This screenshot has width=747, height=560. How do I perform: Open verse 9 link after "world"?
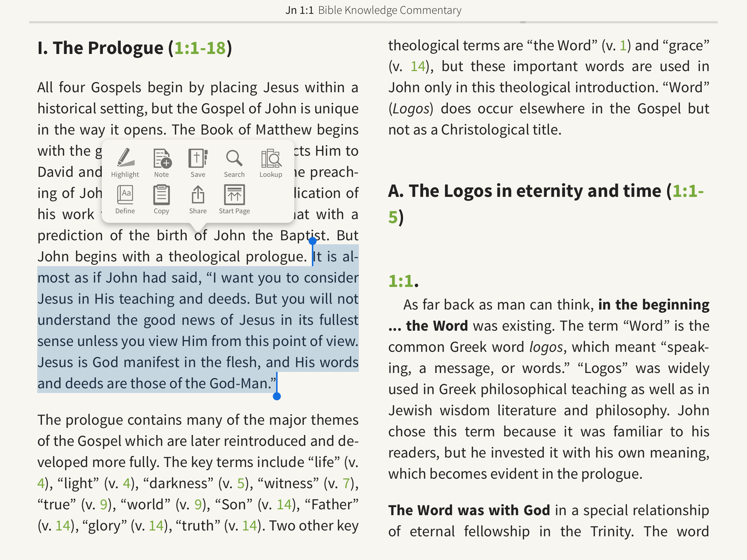tap(198, 505)
